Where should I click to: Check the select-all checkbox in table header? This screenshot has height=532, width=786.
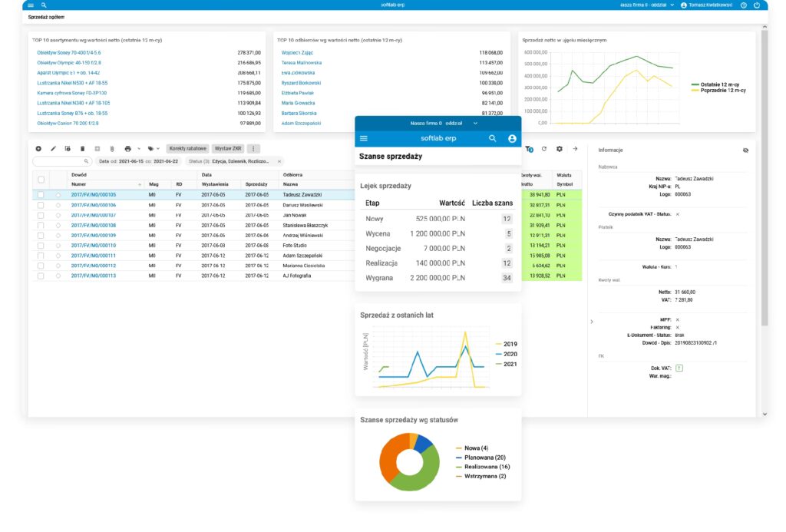tap(41, 180)
